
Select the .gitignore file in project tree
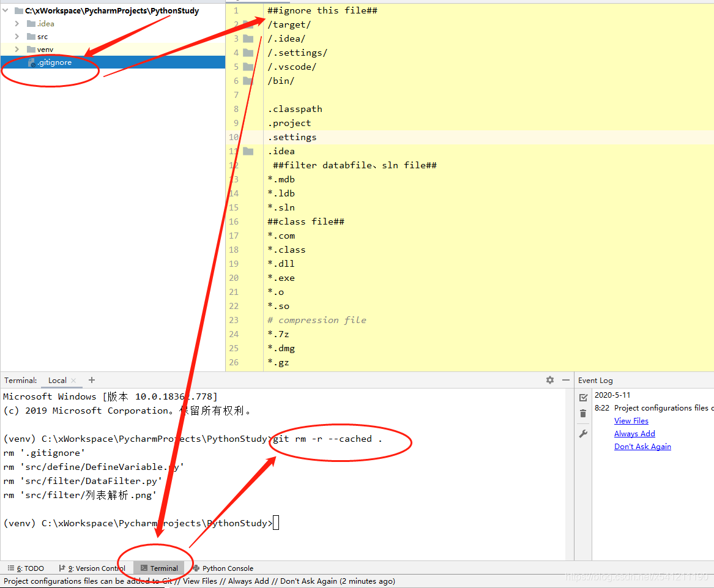pyautogui.click(x=113, y=62)
